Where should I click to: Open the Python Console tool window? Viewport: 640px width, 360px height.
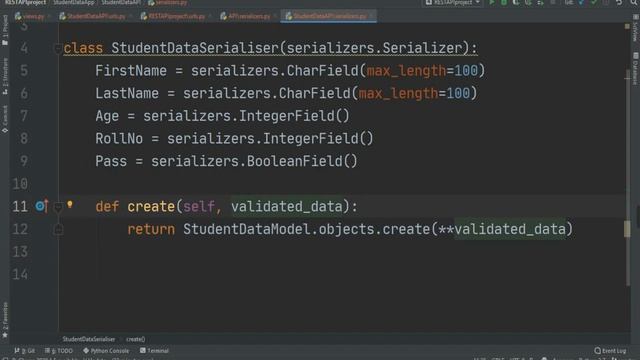[x=106, y=351]
